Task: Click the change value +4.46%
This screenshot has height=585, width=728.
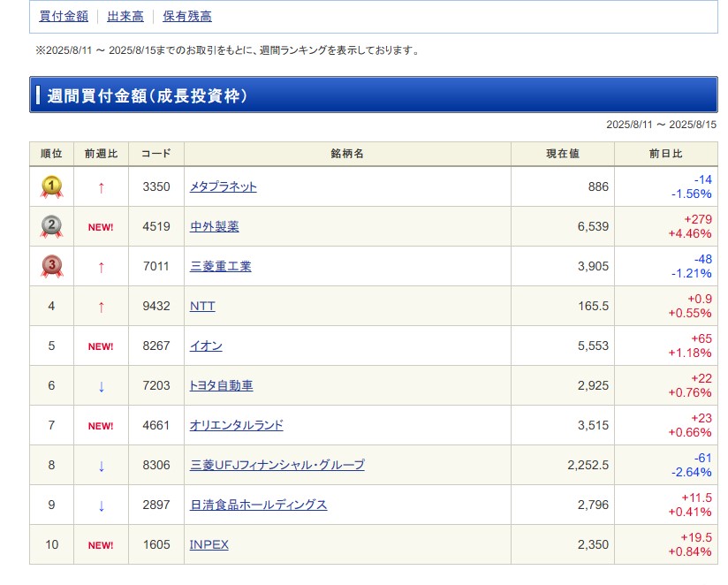Action: tap(690, 233)
